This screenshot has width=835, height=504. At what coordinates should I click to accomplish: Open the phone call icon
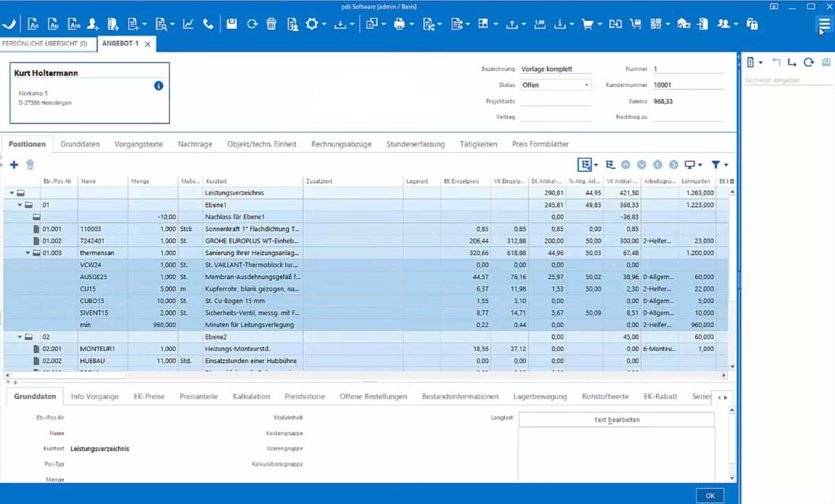(x=208, y=24)
